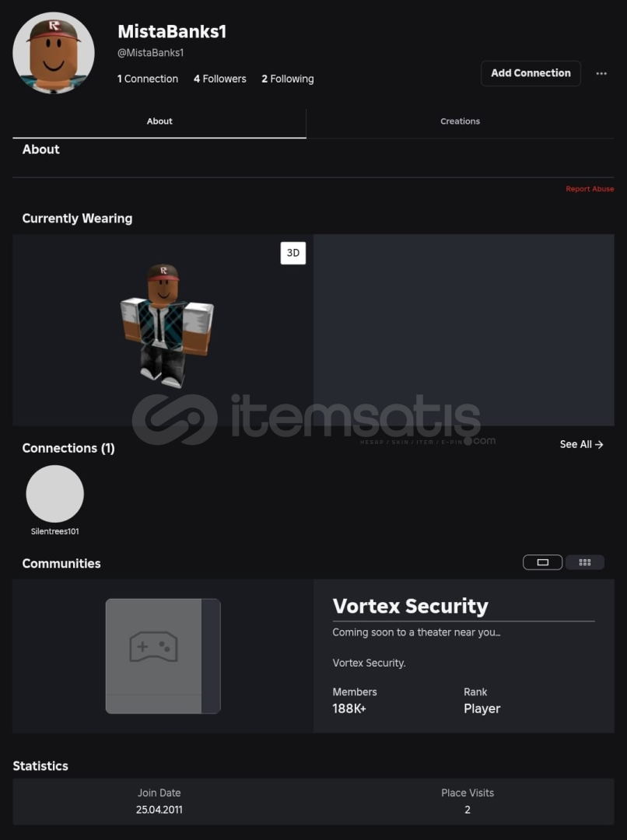This screenshot has width=627, height=840.
Task: Switch Communities to single-card slideshow view
Action: (542, 562)
